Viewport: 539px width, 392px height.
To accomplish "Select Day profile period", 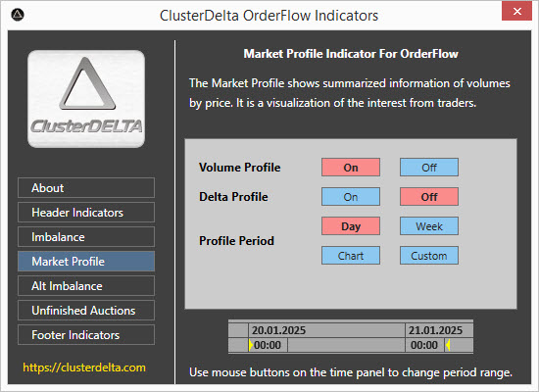I will (x=351, y=226).
